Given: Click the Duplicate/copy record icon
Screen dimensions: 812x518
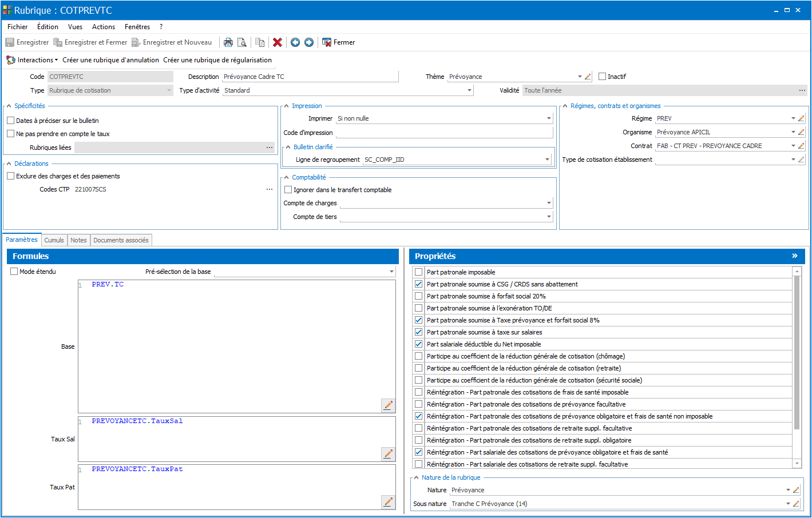Looking at the screenshot, I should (260, 42).
